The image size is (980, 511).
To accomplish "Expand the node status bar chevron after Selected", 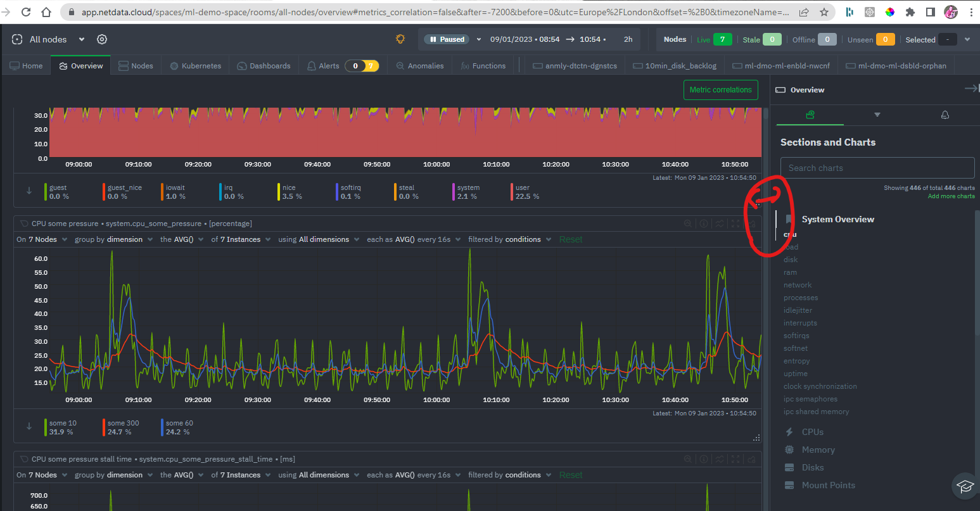I will [967, 39].
